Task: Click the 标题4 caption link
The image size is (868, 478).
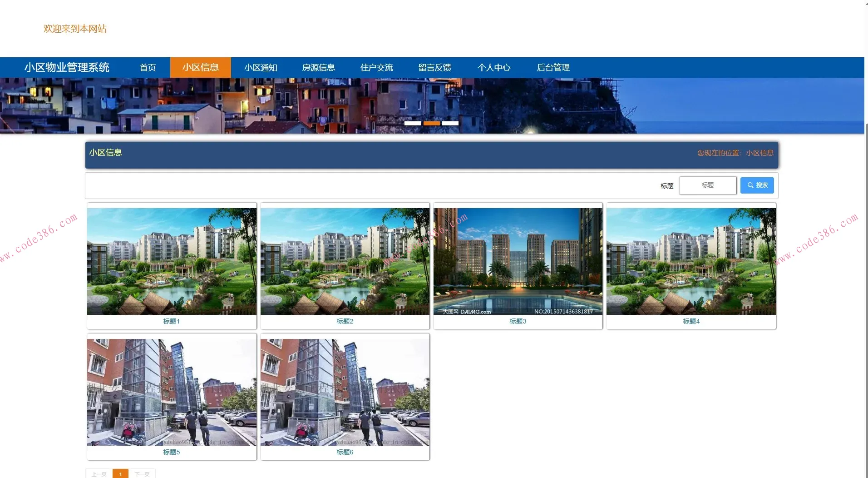Action: point(691,321)
